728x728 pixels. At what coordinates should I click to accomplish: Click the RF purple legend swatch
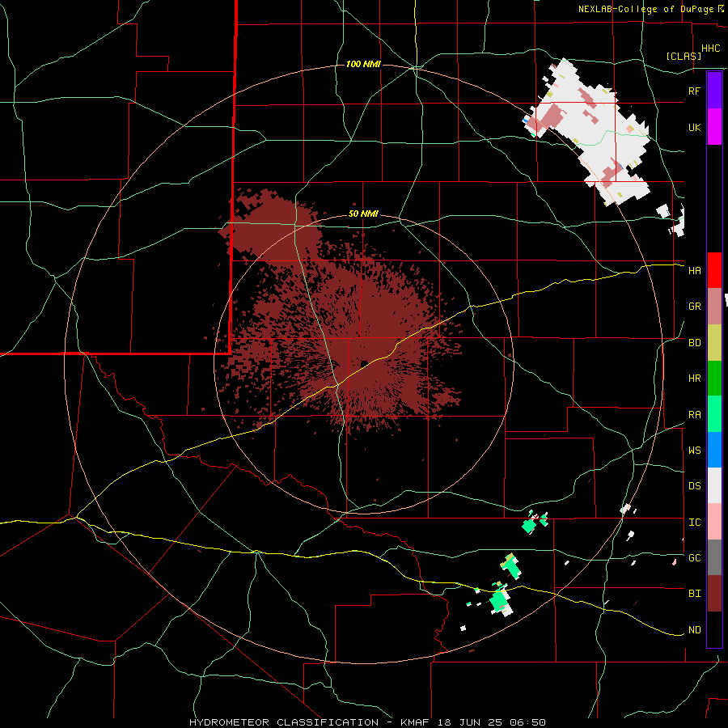coord(714,91)
